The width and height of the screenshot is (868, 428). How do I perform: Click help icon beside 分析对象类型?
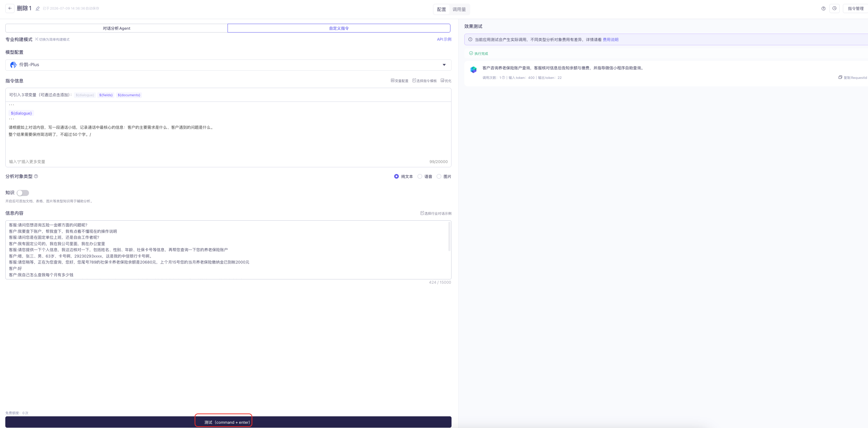click(x=36, y=176)
